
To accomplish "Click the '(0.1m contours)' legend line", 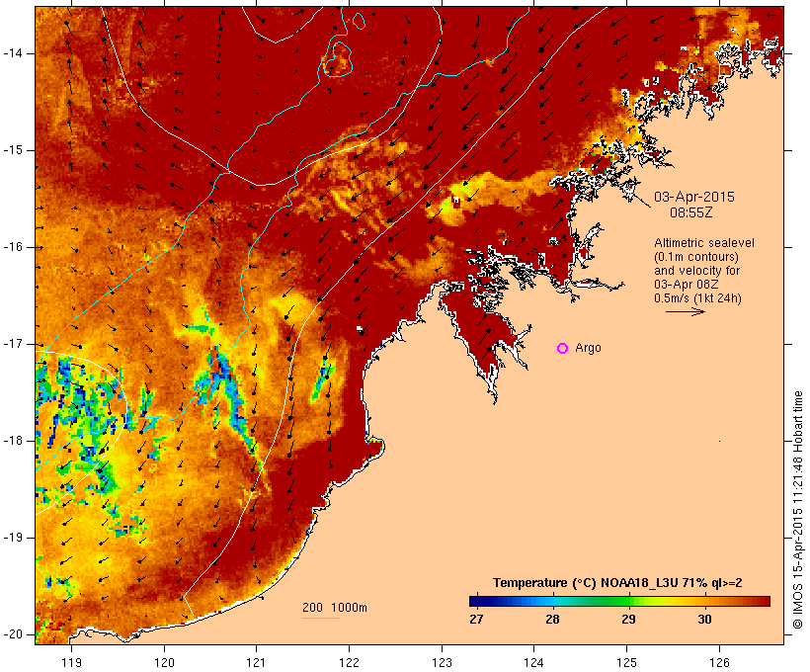I will point(696,257).
